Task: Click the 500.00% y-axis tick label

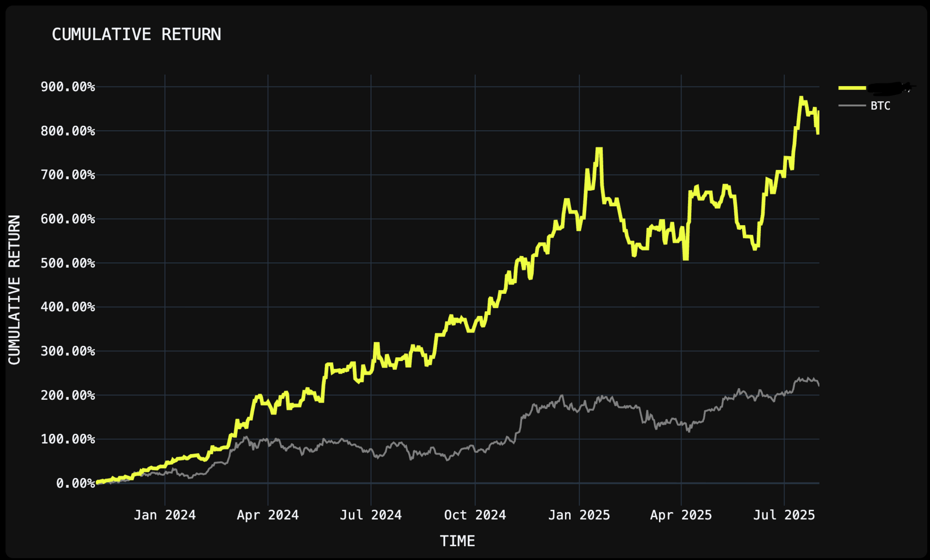Action: [68, 263]
